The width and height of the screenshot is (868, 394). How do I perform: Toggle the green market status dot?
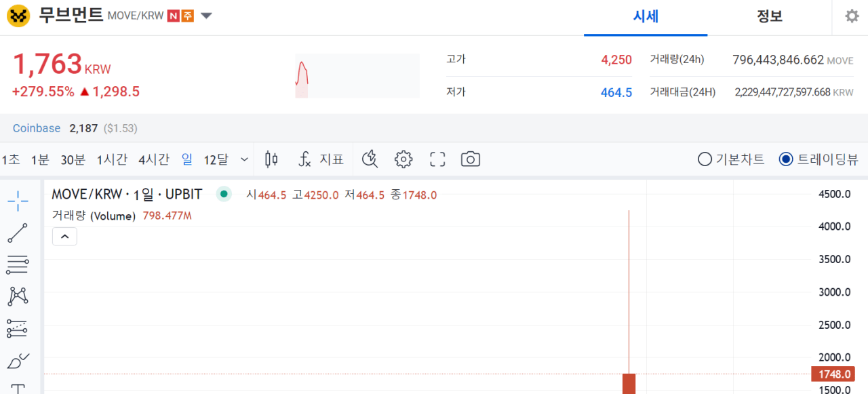coord(224,195)
